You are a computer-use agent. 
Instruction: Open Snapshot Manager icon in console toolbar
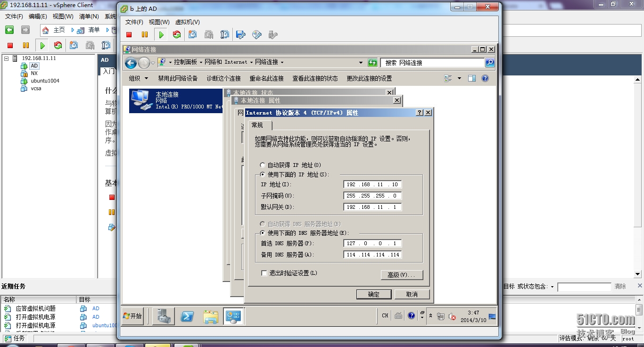point(225,34)
